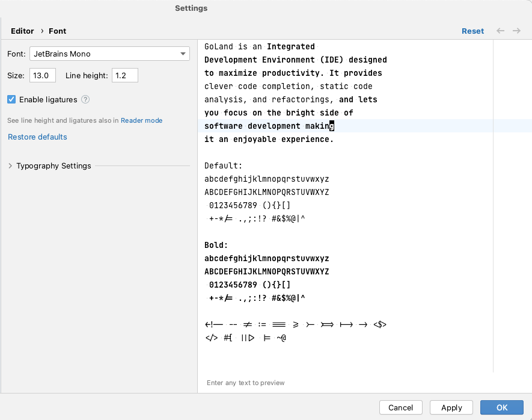Click the Apply button
Screen dimensions: 532x420
[451, 407]
